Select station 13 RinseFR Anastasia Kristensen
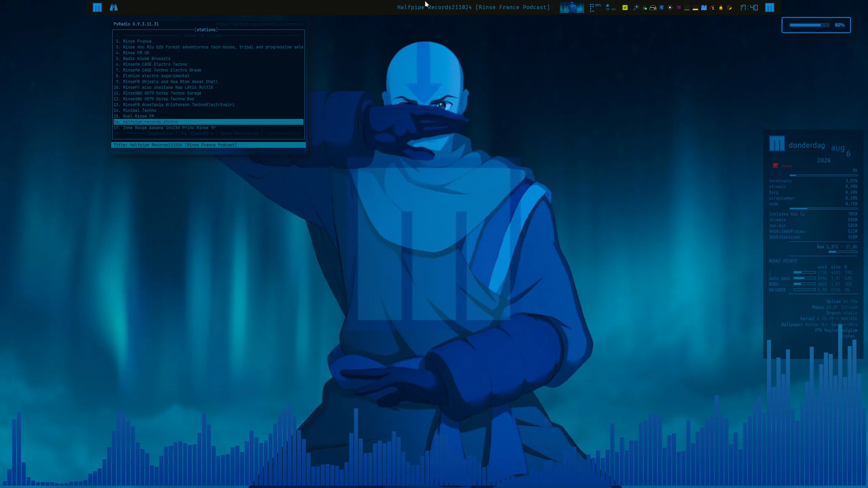868x488 pixels. [209, 105]
